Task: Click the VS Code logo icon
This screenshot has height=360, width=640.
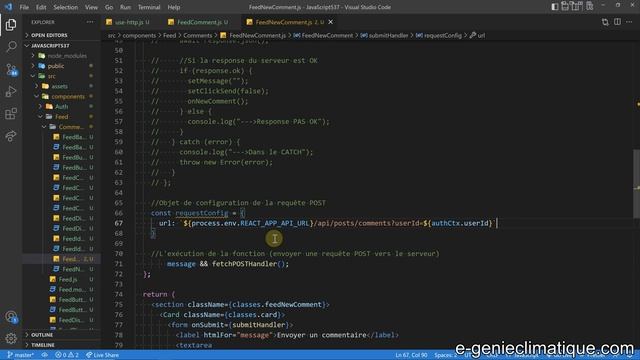Action: [x=8, y=7]
